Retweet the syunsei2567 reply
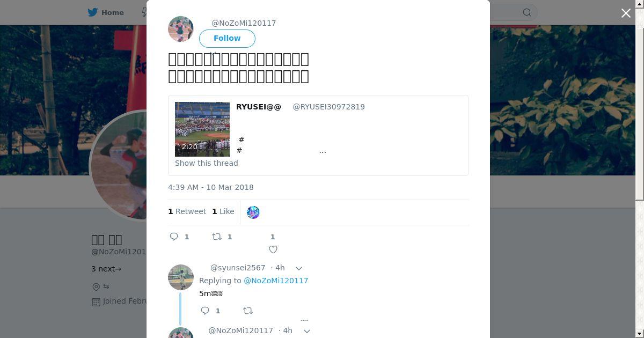 tap(248, 311)
